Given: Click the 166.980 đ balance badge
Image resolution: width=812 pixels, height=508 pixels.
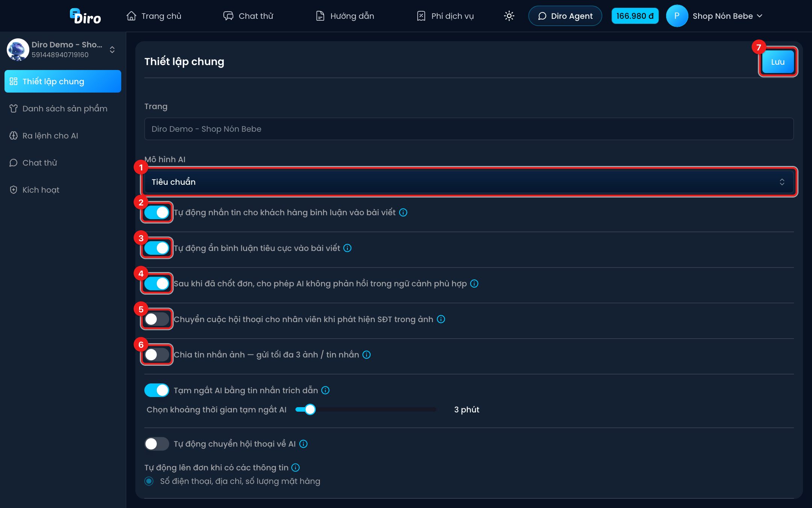Looking at the screenshot, I should 635,16.
